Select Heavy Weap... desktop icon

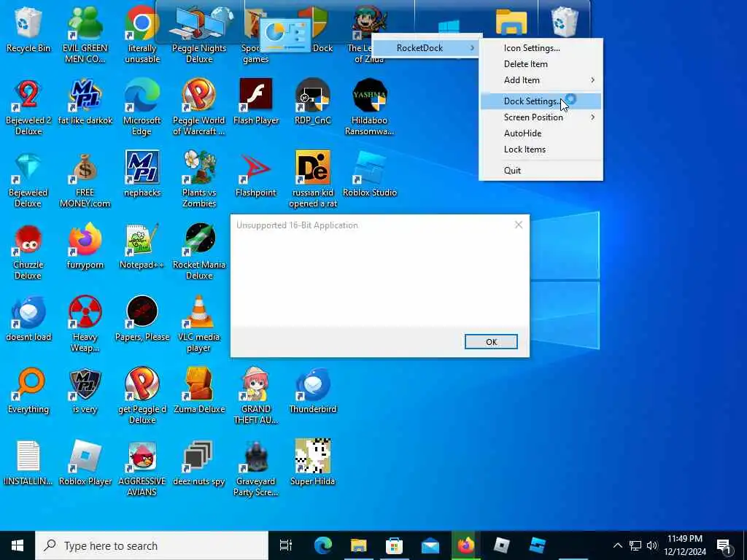point(85,324)
